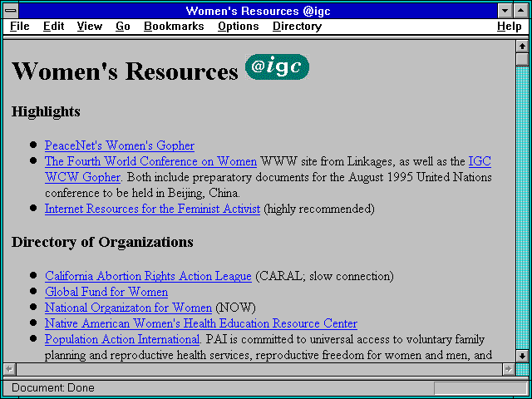Open Native American Women's Health Education link
Image resolution: width=532 pixels, height=399 pixels.
coord(201,323)
